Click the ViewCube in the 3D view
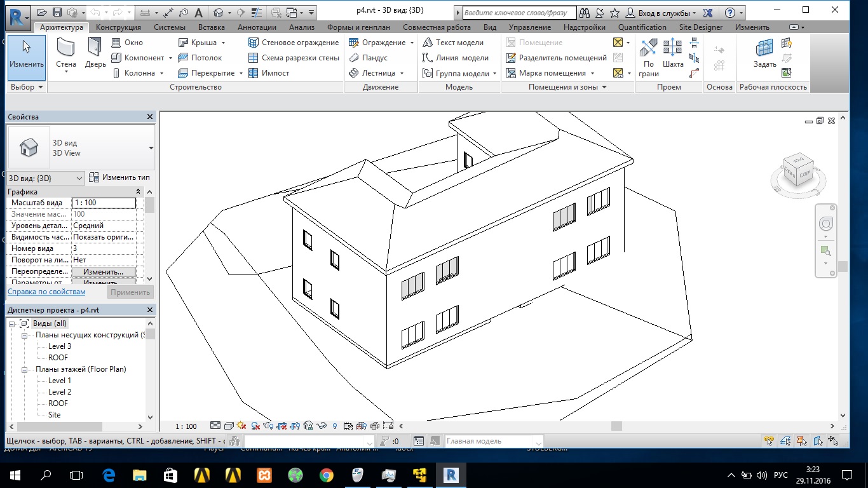The image size is (868, 488). (x=798, y=170)
